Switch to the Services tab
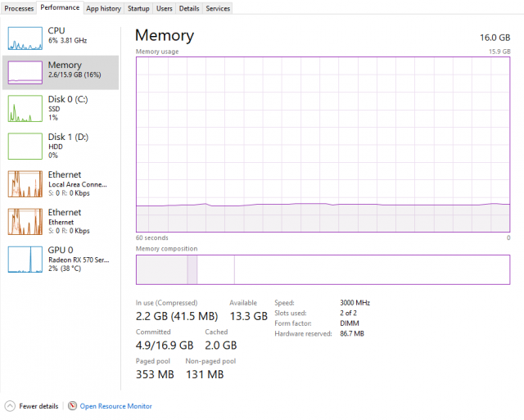524x420 pixels. pos(218,8)
